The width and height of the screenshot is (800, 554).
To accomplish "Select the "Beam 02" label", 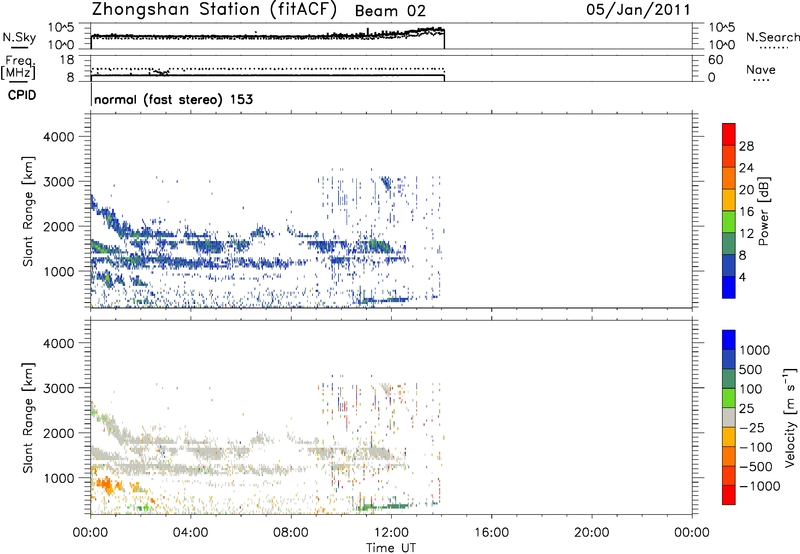I will click(x=390, y=11).
